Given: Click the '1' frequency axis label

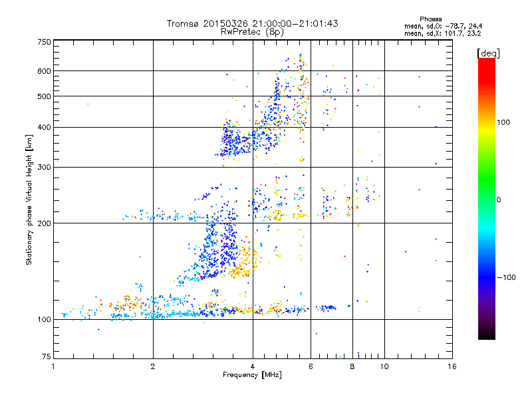Looking at the screenshot, I should [x=53, y=366].
